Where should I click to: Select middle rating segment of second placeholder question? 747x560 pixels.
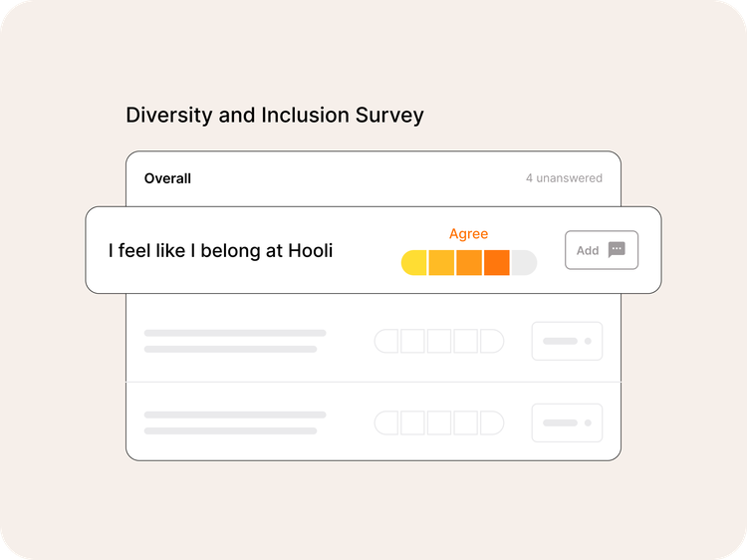click(439, 342)
